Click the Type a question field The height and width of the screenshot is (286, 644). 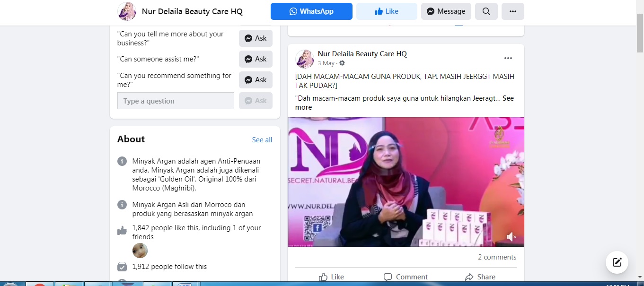tap(176, 101)
